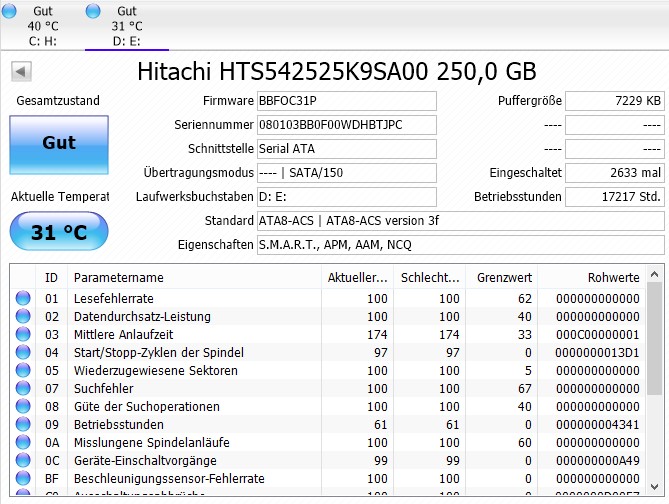Click raw value 000000000A49
669x504 pixels.
pos(597,460)
